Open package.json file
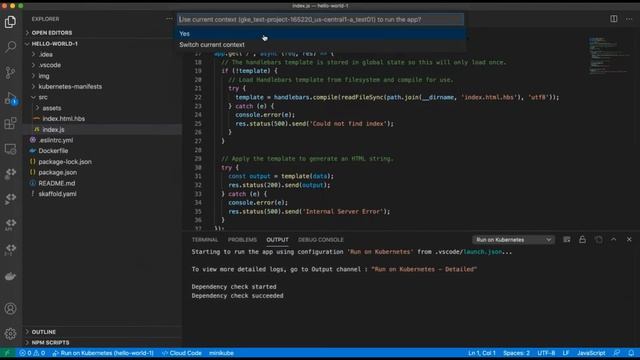 pyautogui.click(x=102, y=172)
